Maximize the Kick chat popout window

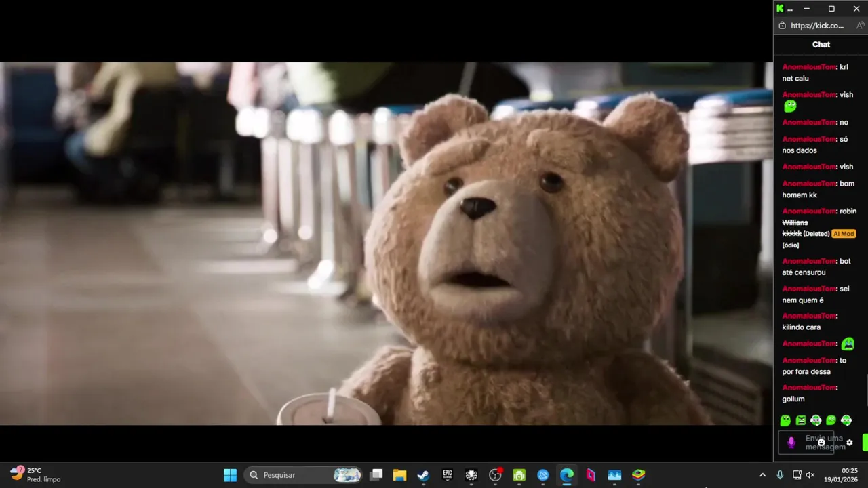831,9
